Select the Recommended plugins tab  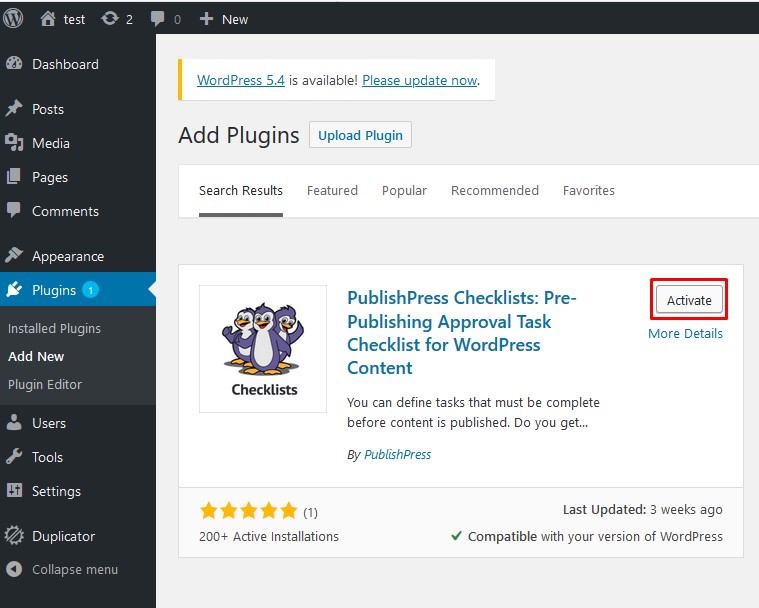point(494,190)
